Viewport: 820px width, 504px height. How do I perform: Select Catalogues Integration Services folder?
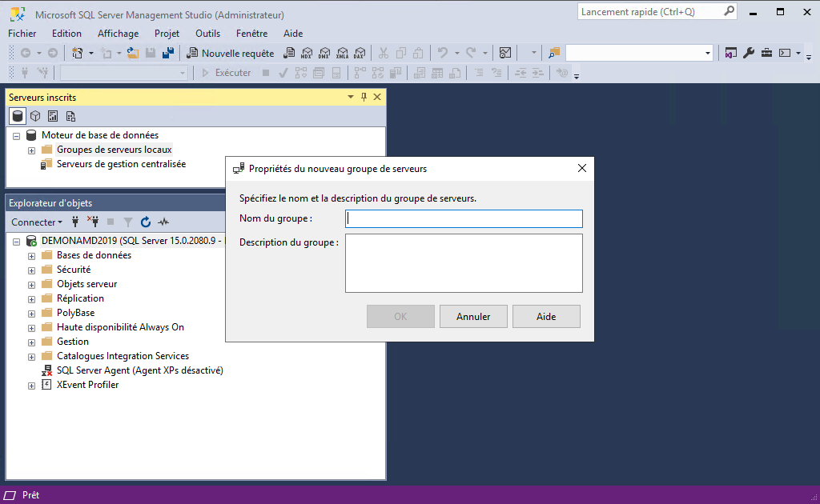123,356
